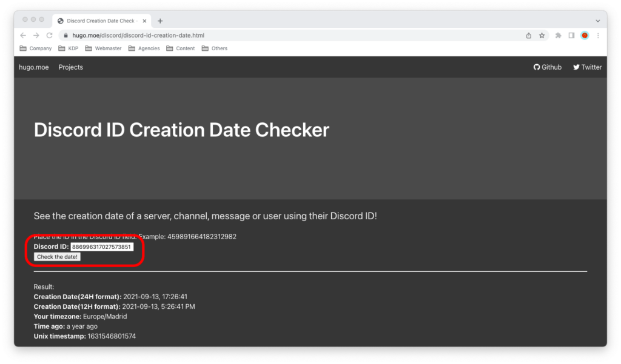Open the Chrome three-dot menu

(x=598, y=36)
